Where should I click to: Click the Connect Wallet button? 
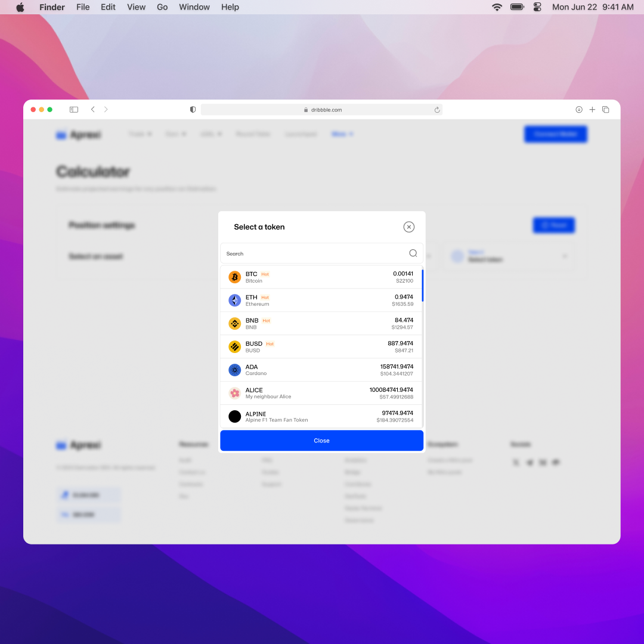tap(555, 134)
